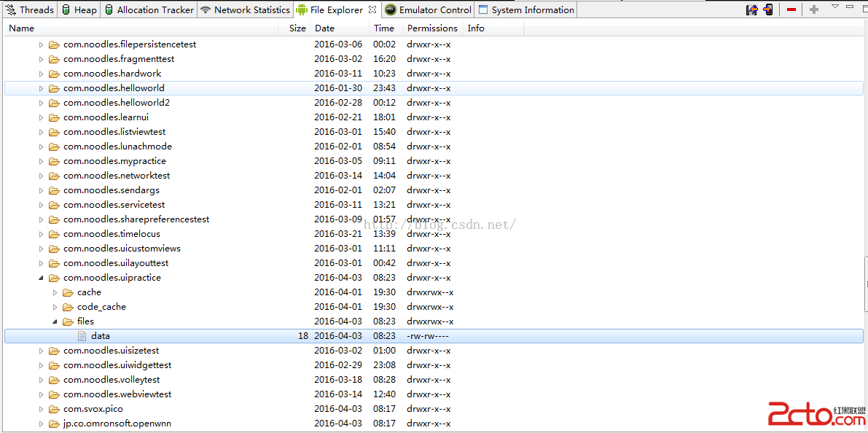Click folder icon of com.noodles.uilayouttest
868x433 pixels.
point(54,263)
